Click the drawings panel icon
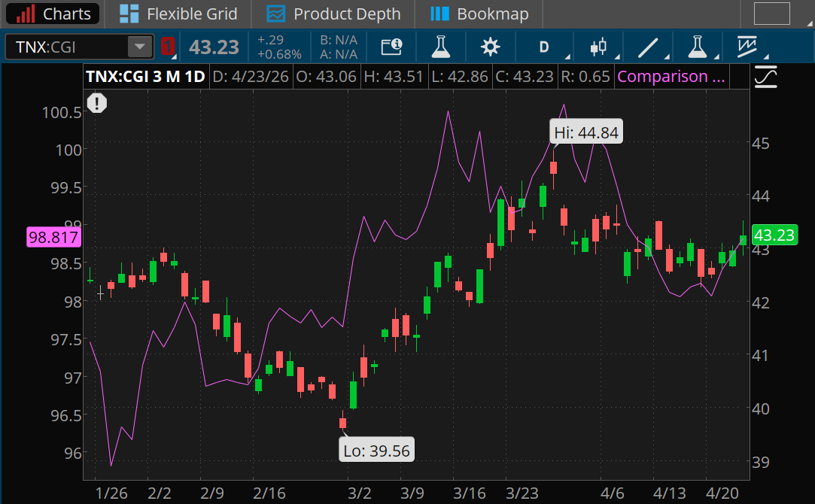The width and height of the screenshot is (815, 504). [749, 46]
